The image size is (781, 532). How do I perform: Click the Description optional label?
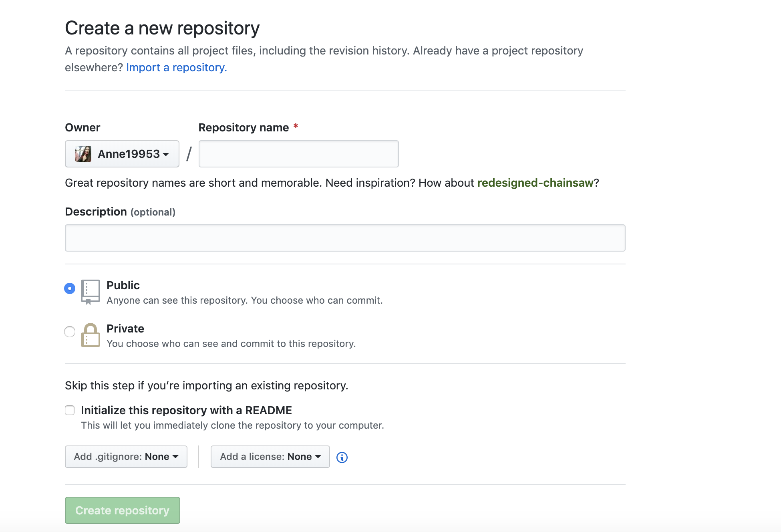120,212
